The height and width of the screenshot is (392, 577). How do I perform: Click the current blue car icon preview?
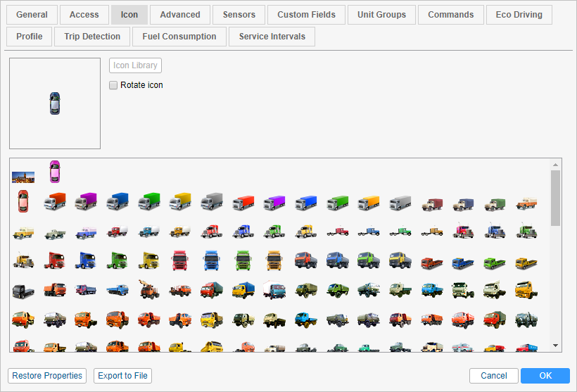55,103
